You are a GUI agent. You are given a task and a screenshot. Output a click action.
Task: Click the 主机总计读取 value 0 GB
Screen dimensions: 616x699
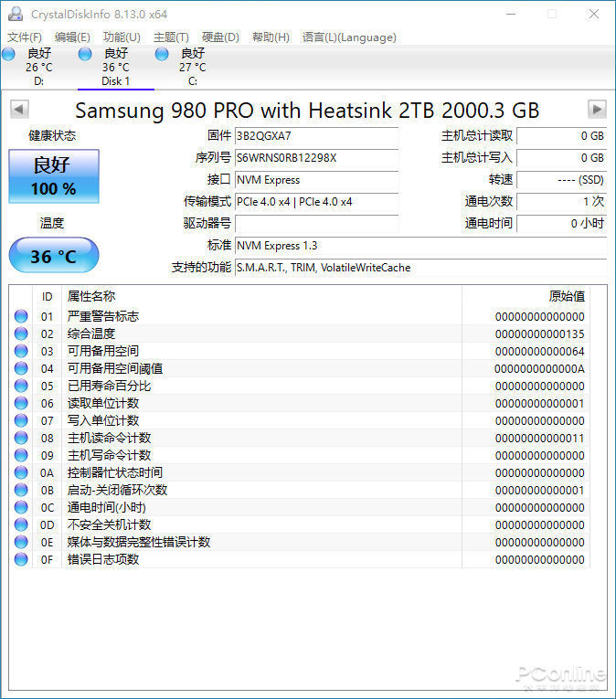[x=561, y=135]
